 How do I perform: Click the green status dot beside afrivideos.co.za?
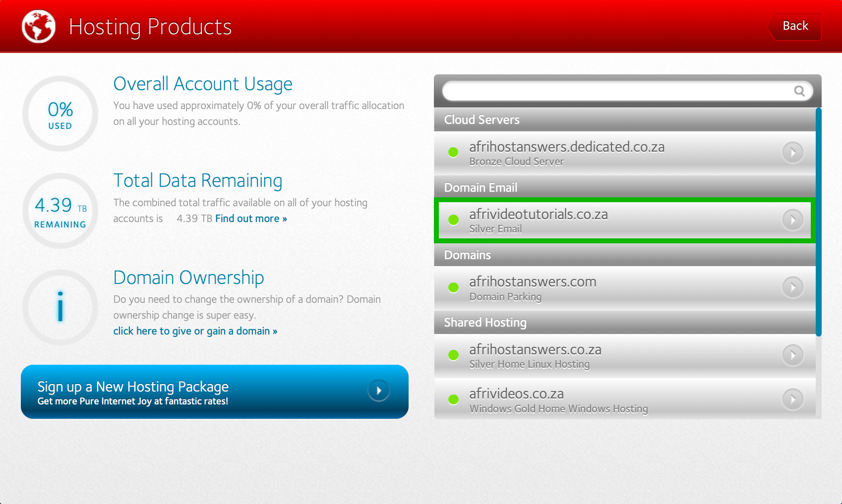453,399
